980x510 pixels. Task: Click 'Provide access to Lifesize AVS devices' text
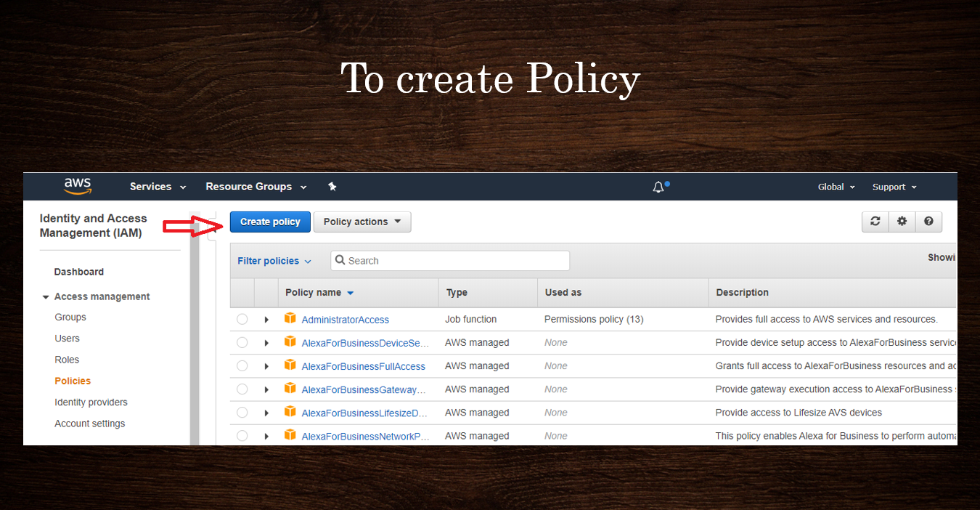799,412
